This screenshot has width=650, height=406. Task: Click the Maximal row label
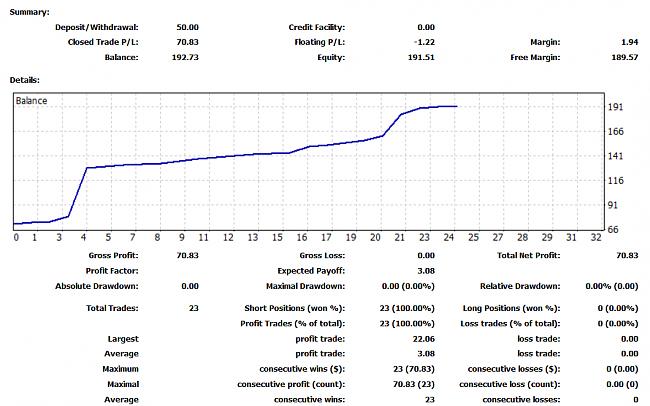(x=123, y=384)
